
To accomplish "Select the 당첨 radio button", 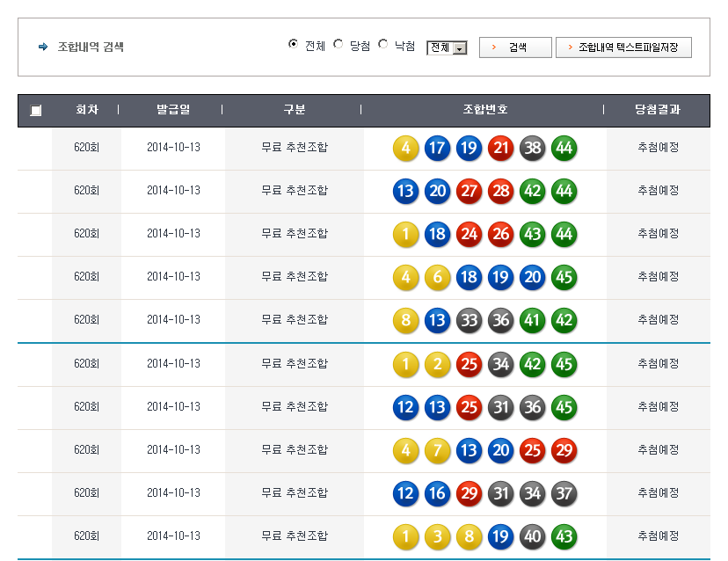I will pyautogui.click(x=339, y=45).
